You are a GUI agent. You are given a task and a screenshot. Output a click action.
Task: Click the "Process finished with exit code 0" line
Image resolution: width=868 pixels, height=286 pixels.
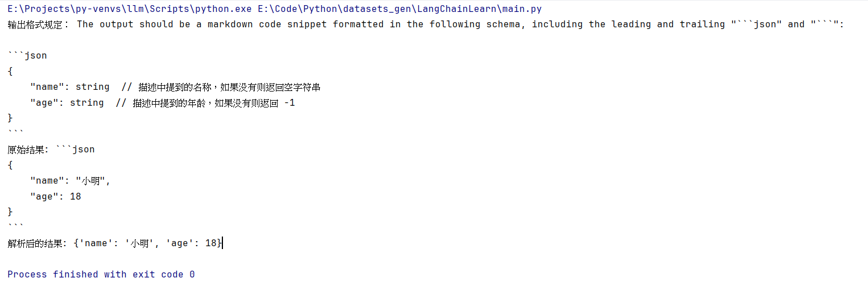point(101,275)
